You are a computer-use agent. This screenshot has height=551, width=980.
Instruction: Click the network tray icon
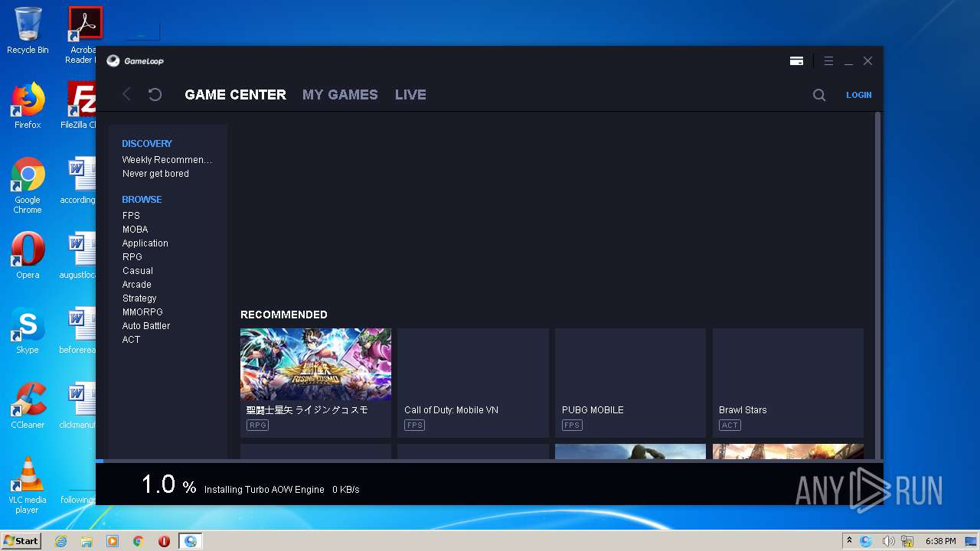click(x=908, y=541)
